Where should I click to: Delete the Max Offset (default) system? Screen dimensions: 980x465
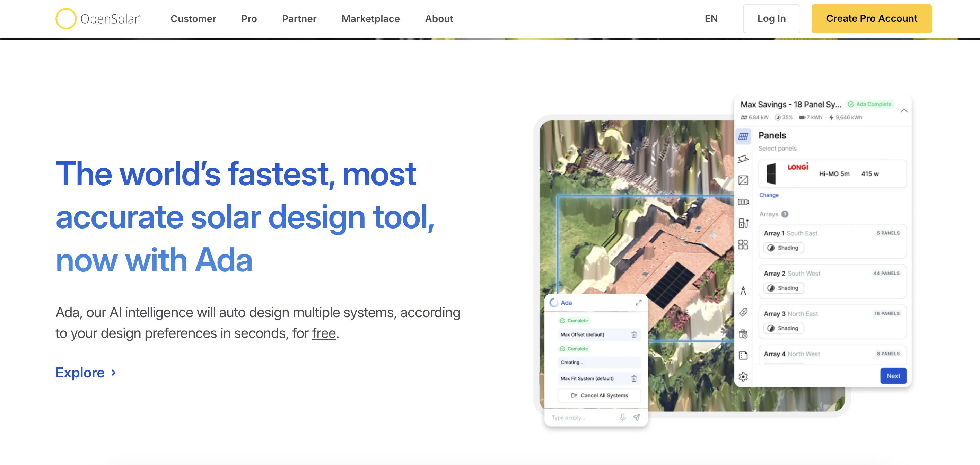click(634, 334)
